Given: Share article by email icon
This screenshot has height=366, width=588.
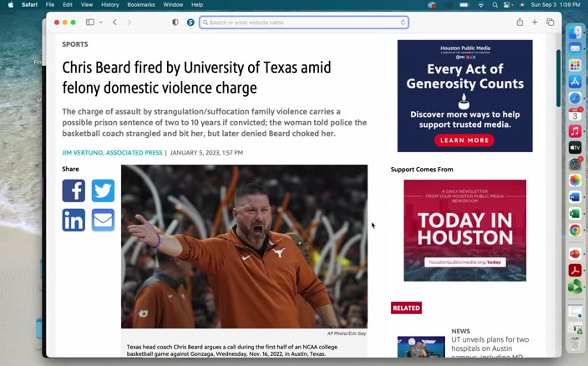Looking at the screenshot, I should coord(103,220).
